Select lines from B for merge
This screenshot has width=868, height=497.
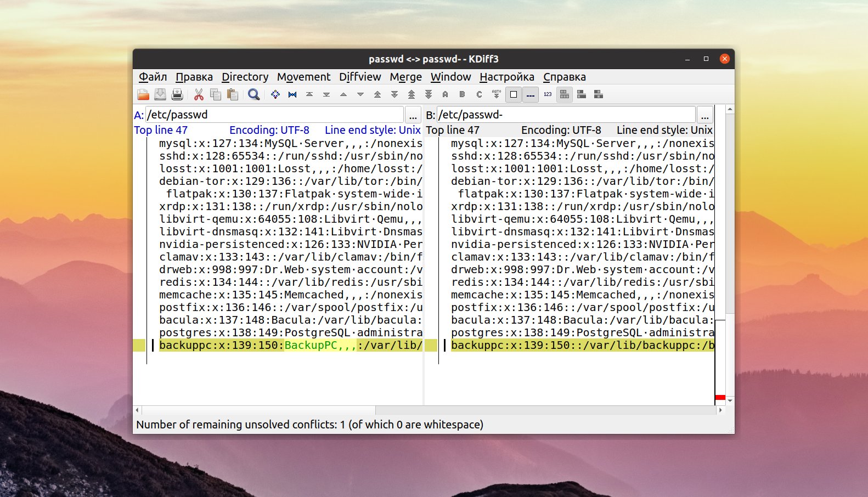pos(463,94)
